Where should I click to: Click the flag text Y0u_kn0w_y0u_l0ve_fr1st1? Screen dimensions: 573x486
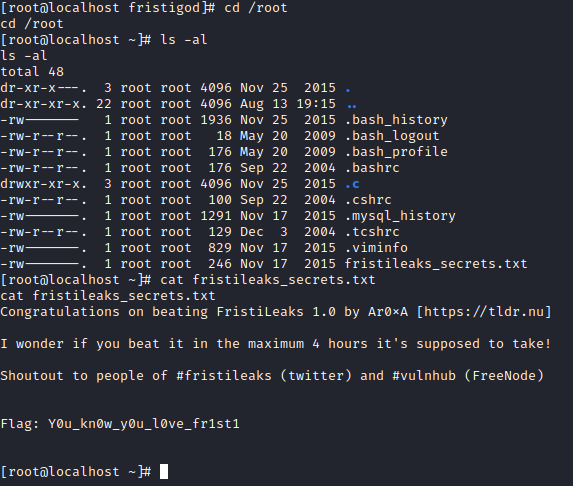click(x=144, y=424)
